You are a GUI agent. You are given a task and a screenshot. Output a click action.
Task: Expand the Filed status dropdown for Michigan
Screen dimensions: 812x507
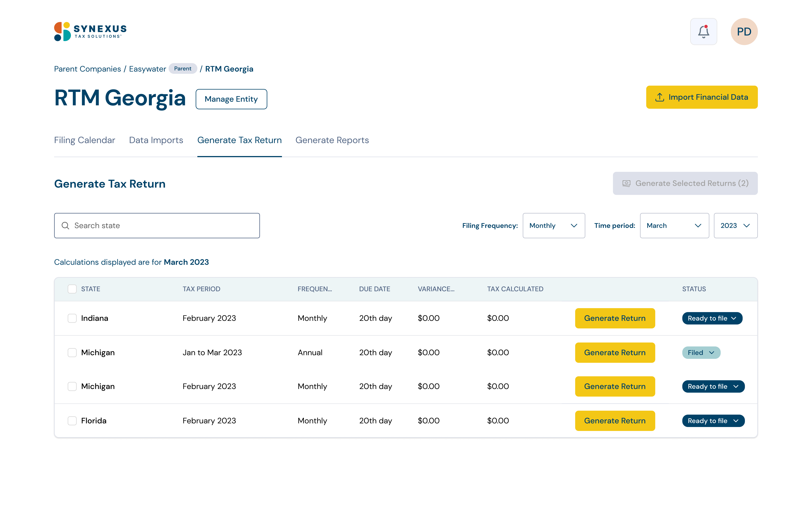pos(701,352)
